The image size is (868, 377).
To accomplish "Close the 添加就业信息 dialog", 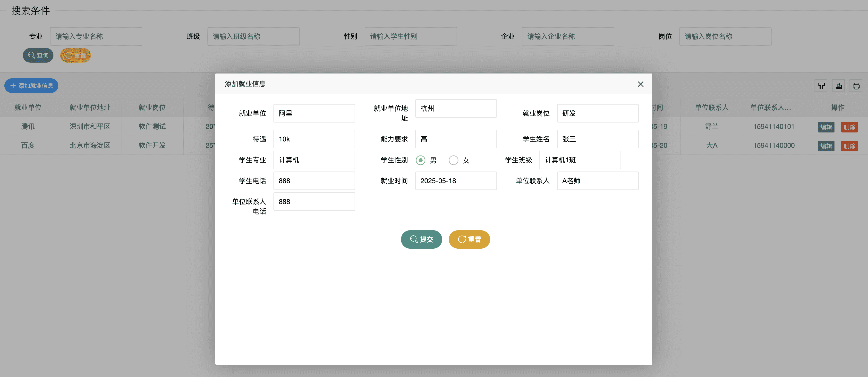I will click(x=640, y=84).
